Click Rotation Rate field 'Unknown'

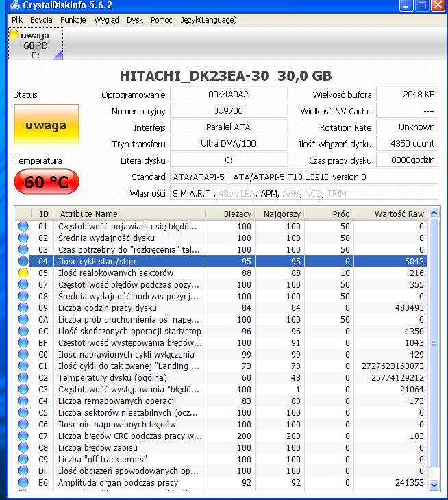click(x=407, y=127)
